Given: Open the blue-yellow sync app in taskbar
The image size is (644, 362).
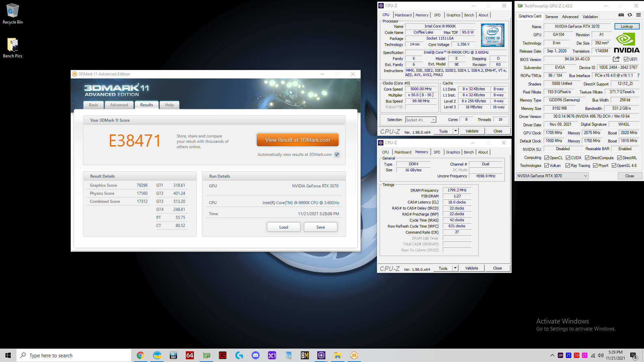Looking at the screenshot, I should (x=157, y=355).
